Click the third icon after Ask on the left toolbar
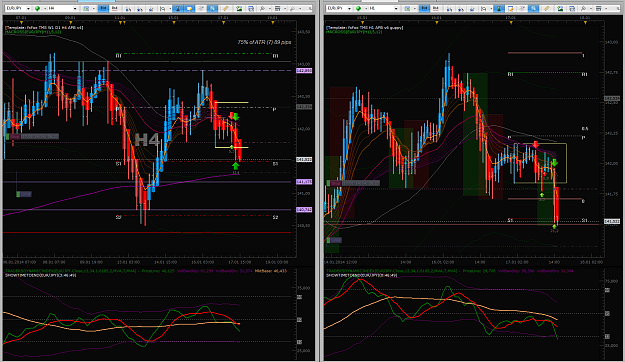 pos(151,8)
